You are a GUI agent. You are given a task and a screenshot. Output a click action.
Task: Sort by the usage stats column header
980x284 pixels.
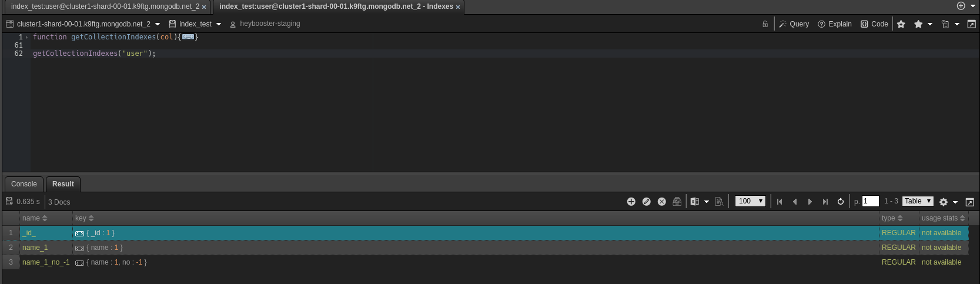944,218
